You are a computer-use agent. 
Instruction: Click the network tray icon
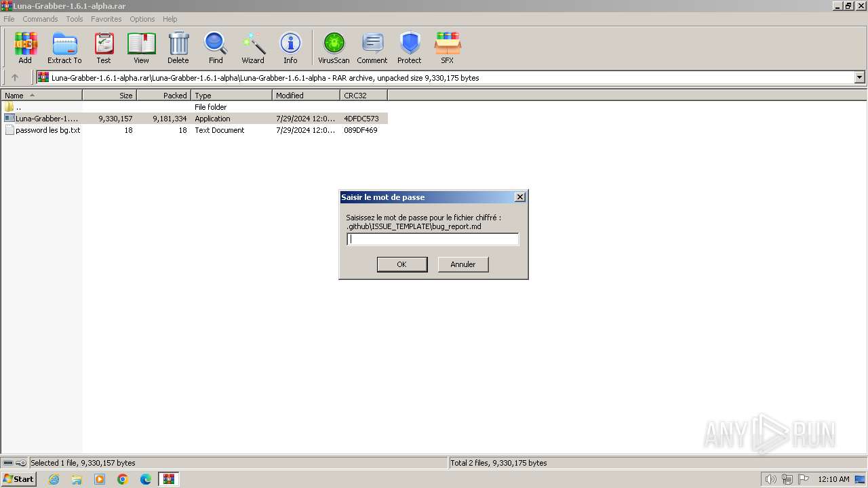tap(787, 479)
